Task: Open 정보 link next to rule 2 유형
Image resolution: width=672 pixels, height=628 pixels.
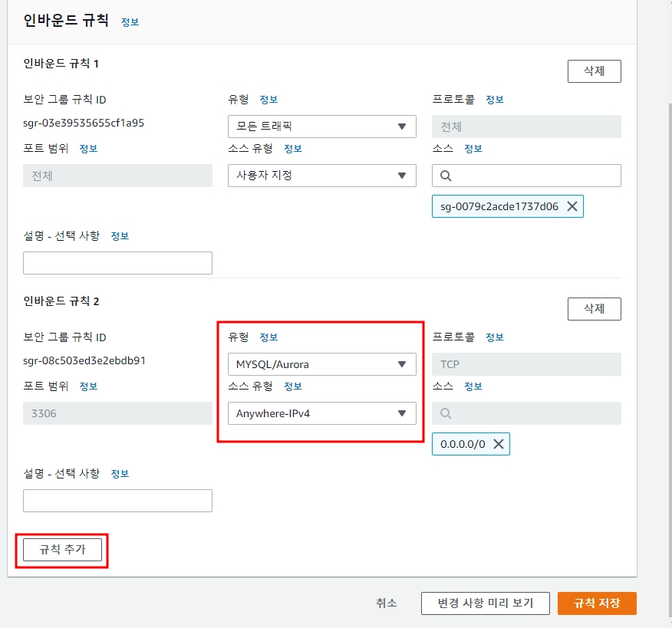Action: click(268, 337)
